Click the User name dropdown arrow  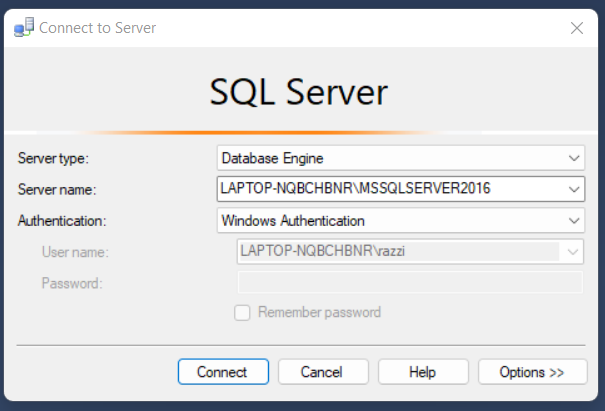tap(573, 252)
